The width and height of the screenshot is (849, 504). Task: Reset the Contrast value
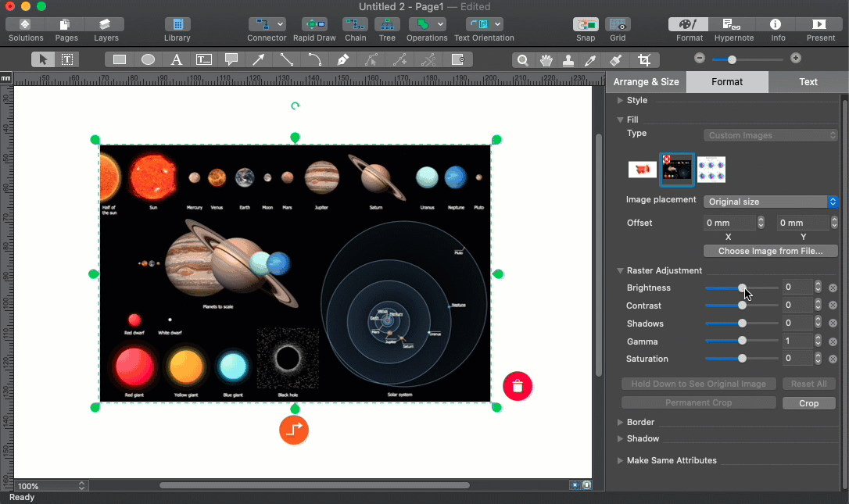coord(833,306)
